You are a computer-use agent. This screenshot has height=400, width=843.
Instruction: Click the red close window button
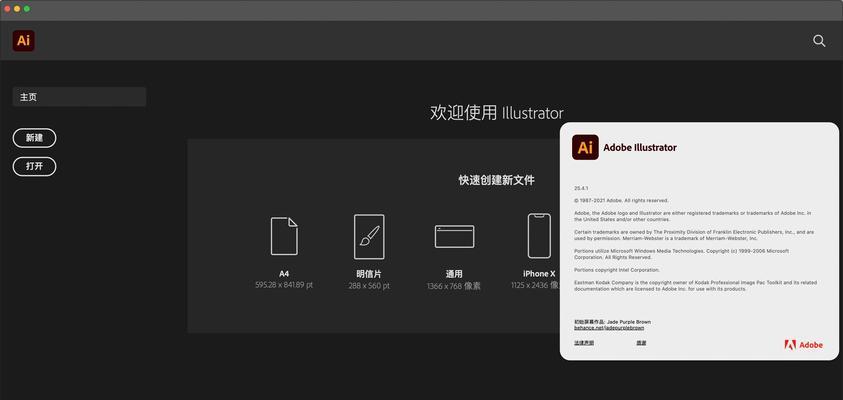coord(8,9)
